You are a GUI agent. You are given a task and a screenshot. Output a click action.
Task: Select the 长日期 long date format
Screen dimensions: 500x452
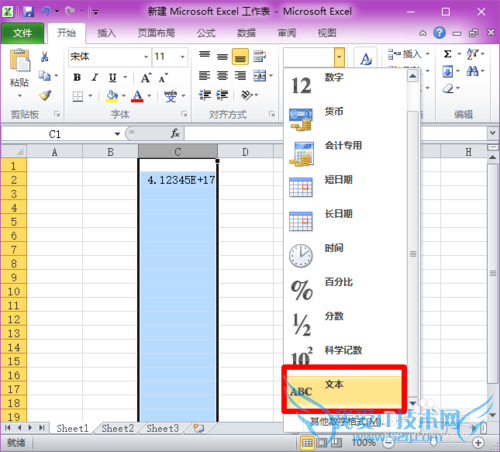tap(345, 221)
